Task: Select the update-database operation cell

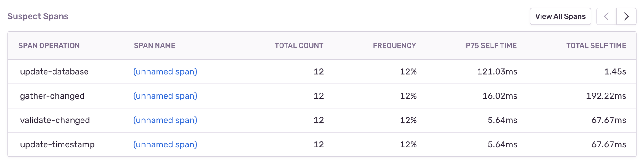Action: pyautogui.click(x=54, y=72)
